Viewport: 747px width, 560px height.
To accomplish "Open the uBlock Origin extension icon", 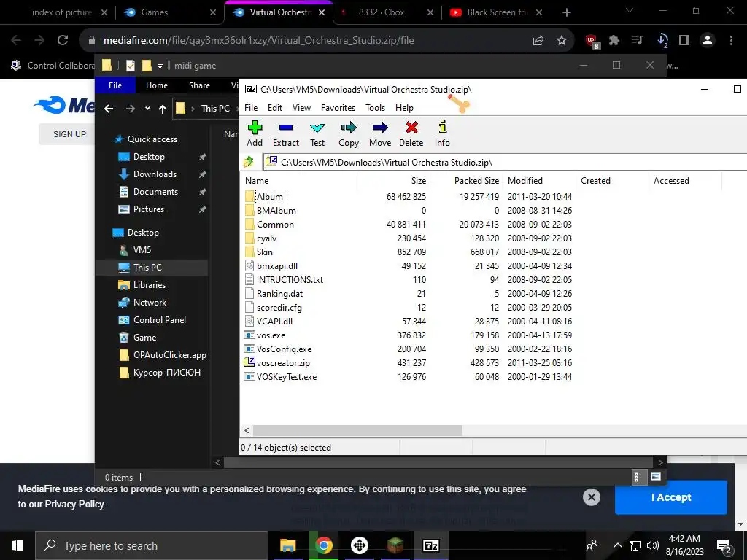I will coord(592,42).
